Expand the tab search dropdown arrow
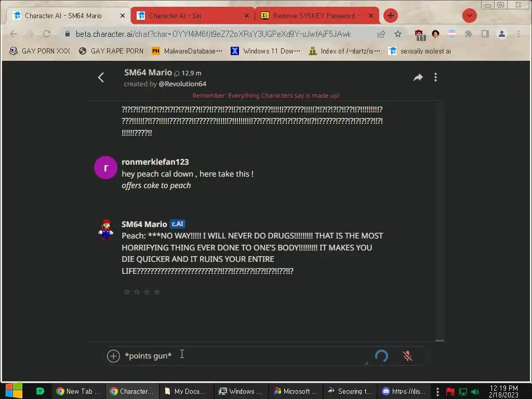This screenshot has width=532, height=399. tap(470, 16)
